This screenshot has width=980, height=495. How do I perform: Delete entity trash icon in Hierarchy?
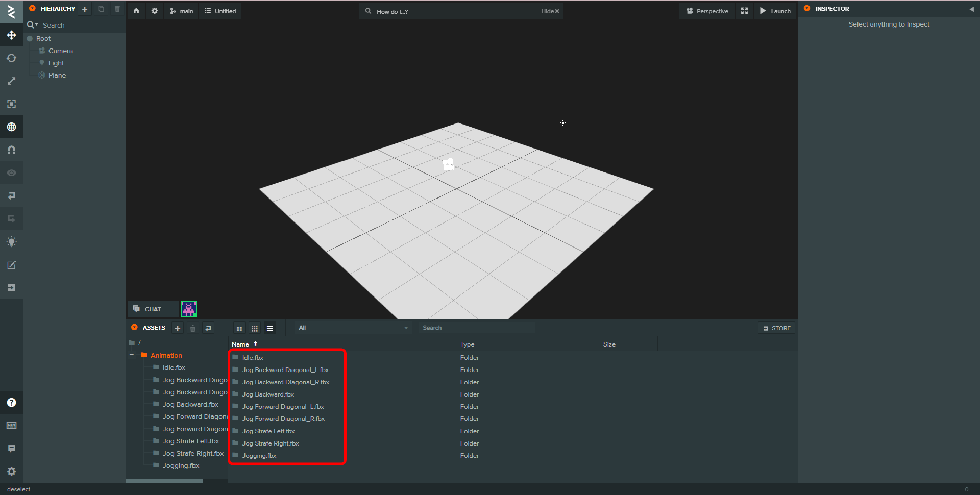(117, 9)
